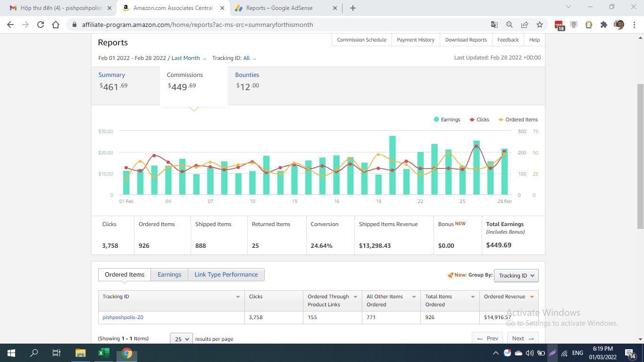This screenshot has width=644, height=362.
Task: Go to the Prev results page
Action: coord(487,338)
